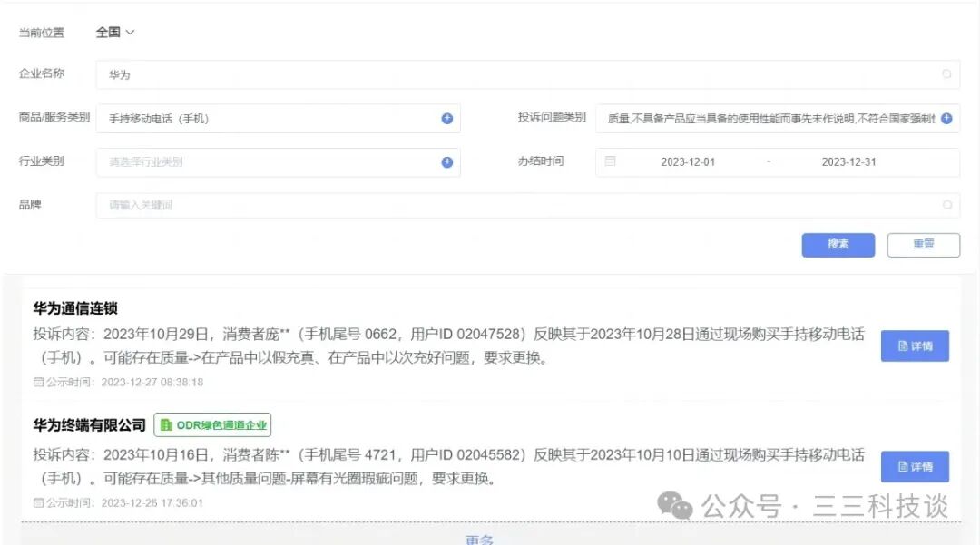Click the 公示时间 2023-12-27 08:38:18 text

point(118,382)
